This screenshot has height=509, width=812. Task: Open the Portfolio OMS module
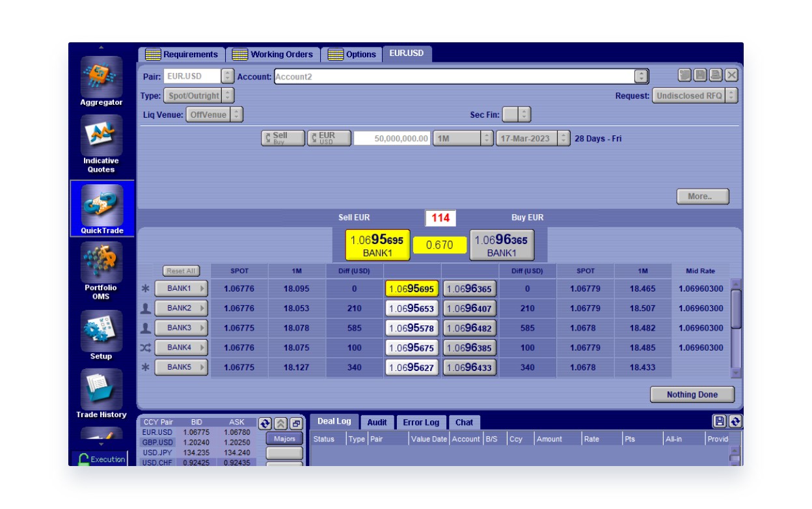(x=101, y=271)
